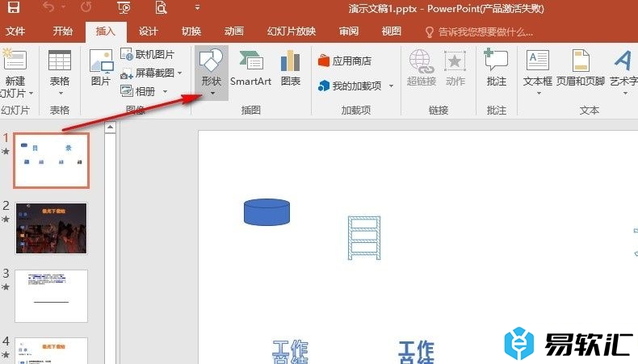Expand the Photo Album (相册) dropdown
The width and height of the screenshot is (638, 364).
166,91
